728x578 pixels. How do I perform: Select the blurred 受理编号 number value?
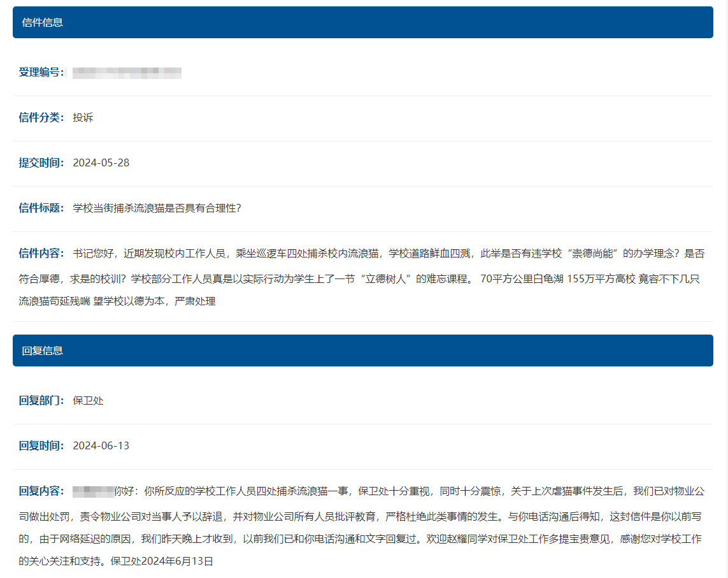(127, 73)
